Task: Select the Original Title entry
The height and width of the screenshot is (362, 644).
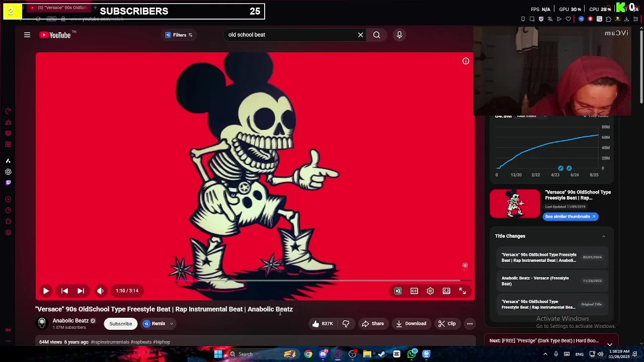Action: pos(552,304)
